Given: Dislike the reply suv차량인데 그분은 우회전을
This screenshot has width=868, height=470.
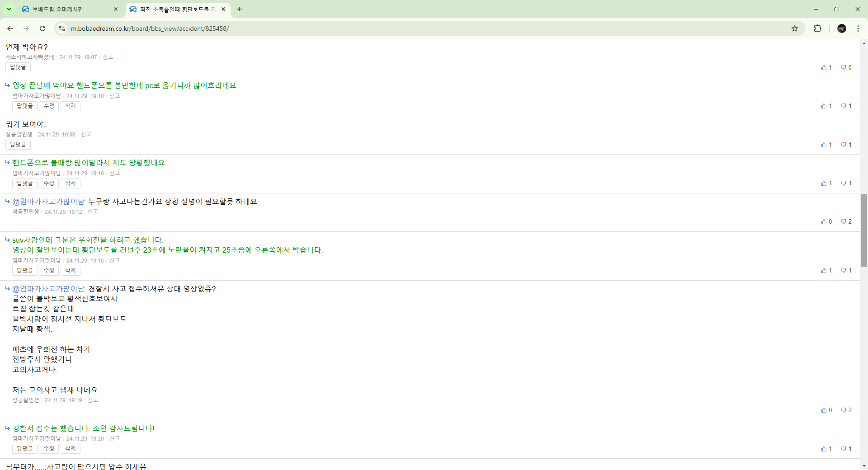Looking at the screenshot, I should click(x=846, y=270).
